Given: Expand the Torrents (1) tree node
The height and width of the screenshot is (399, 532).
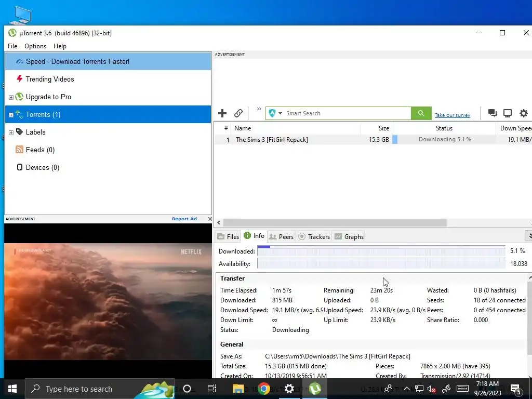Looking at the screenshot, I should (x=11, y=115).
